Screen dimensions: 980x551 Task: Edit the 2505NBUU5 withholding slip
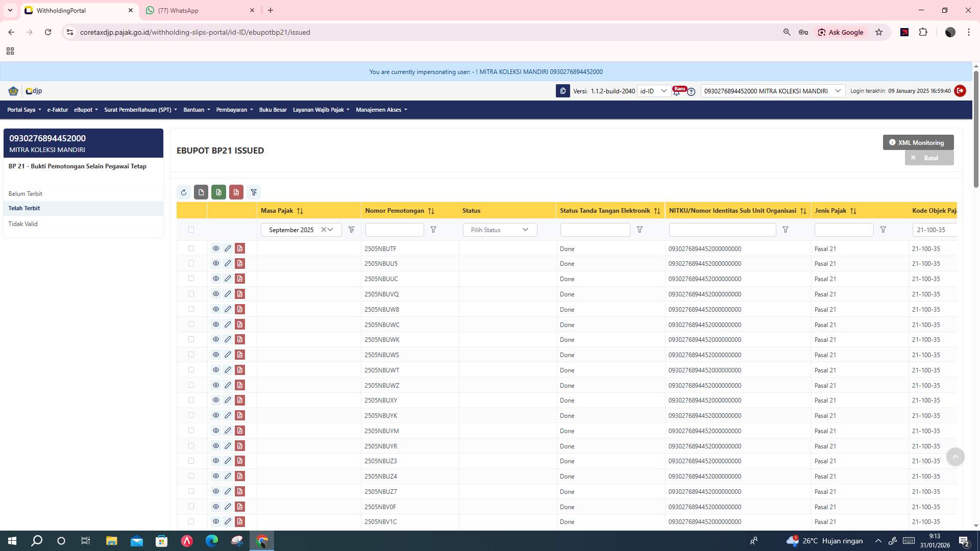[228, 263]
